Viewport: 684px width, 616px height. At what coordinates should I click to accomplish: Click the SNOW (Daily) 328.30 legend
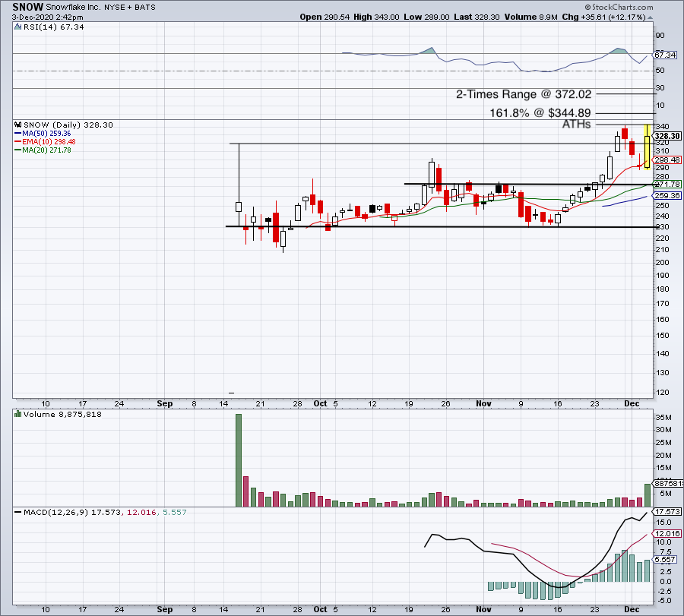click(68, 125)
